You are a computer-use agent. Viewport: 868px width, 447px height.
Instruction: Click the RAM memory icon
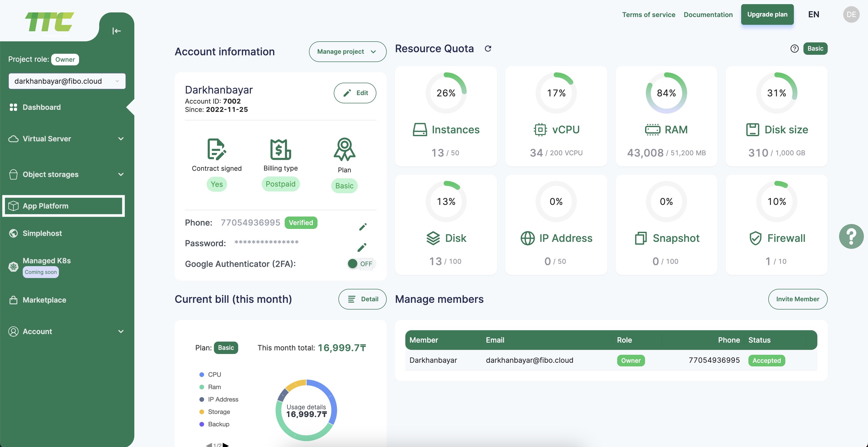(652, 129)
